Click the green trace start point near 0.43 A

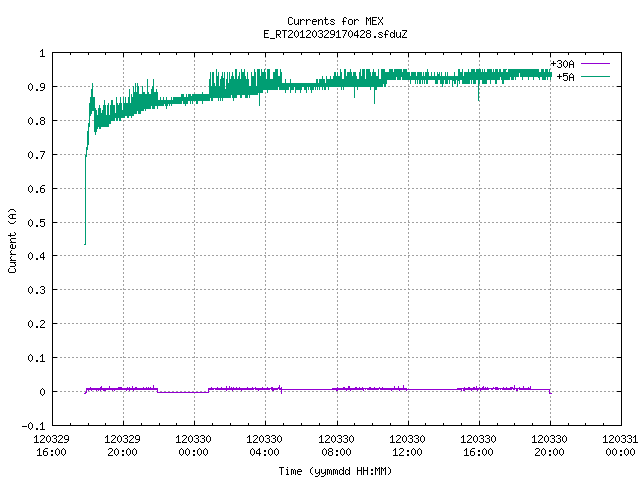[x=85, y=244]
